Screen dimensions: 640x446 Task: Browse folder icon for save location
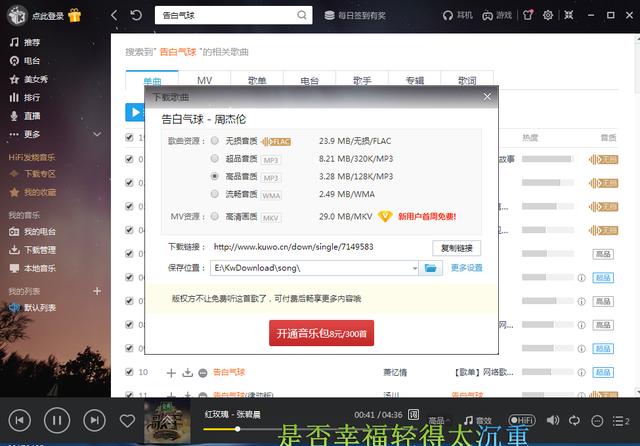point(431,268)
